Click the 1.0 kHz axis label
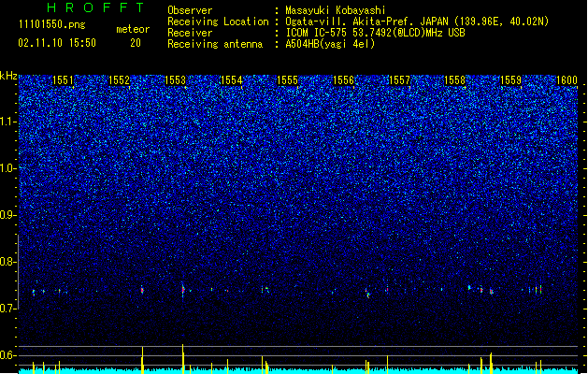588x374 pixels. tap(7, 168)
